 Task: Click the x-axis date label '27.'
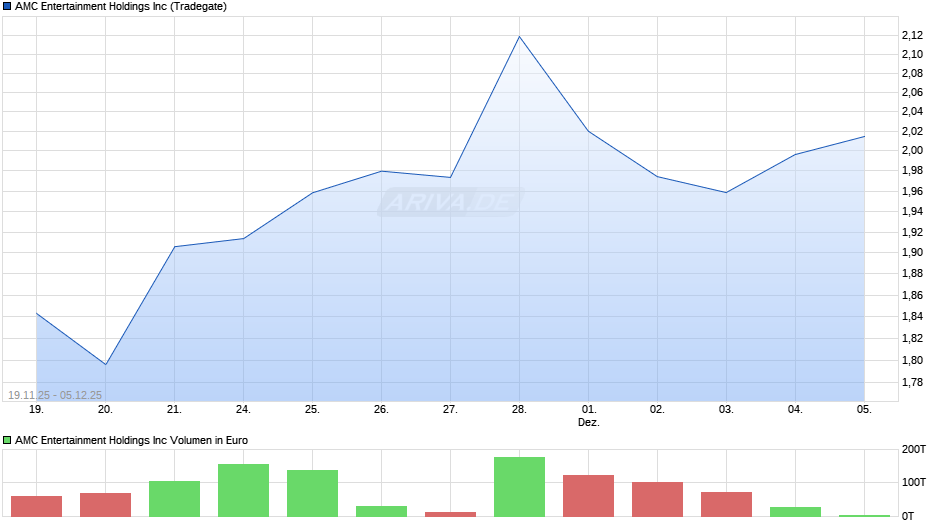tap(450, 410)
